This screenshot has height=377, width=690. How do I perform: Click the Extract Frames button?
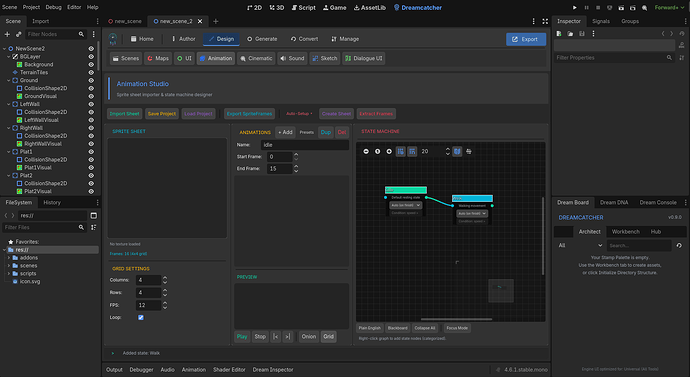coord(376,113)
